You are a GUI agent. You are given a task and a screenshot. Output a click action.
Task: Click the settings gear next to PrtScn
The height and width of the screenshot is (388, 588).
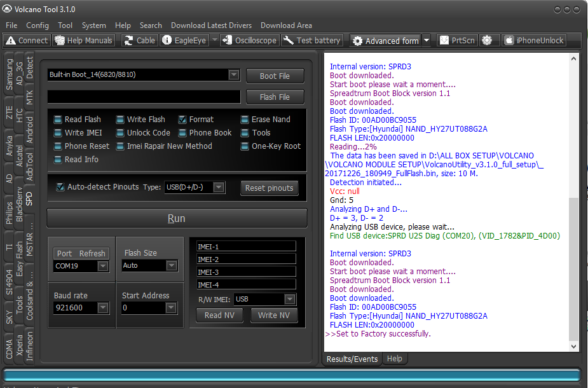click(487, 40)
